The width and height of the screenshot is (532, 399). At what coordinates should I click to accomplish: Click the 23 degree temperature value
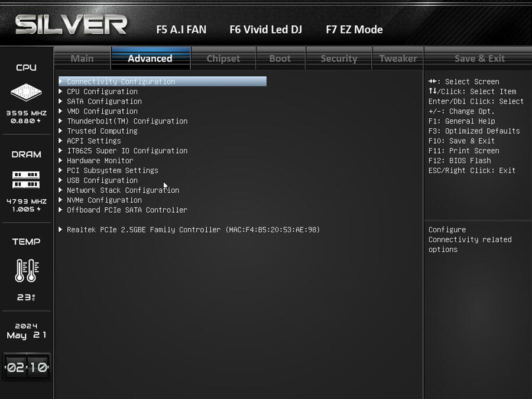[x=26, y=297]
